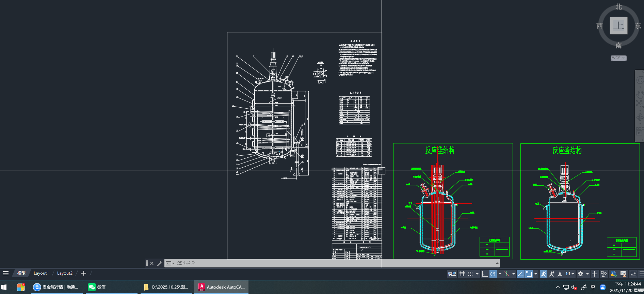Click the system variable monitor icon
Viewport: 644px width, 294px height.
[x=614, y=274]
